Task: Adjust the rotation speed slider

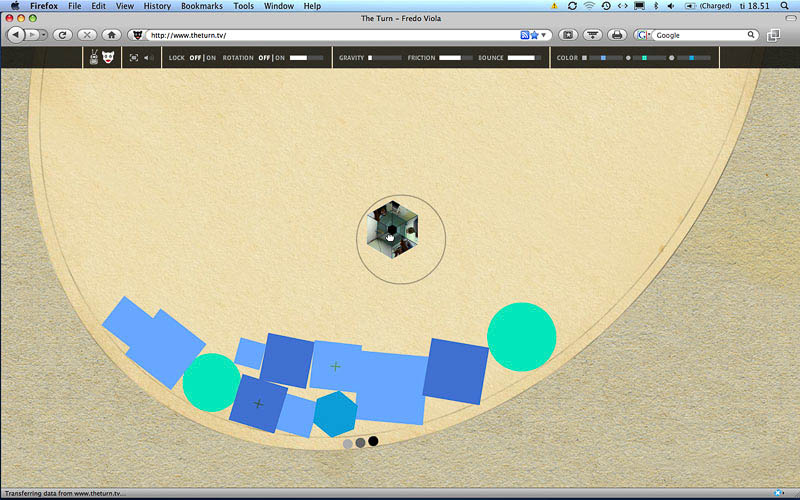Action: coord(307,58)
